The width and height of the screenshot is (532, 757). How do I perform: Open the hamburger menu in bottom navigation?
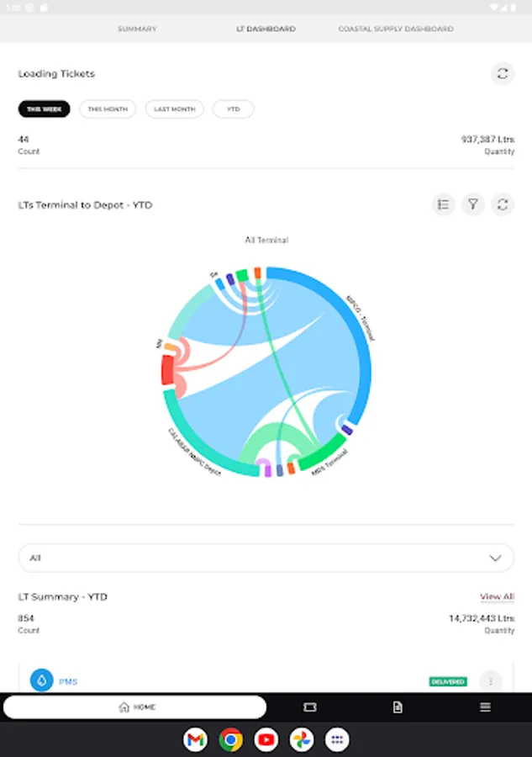tap(485, 707)
